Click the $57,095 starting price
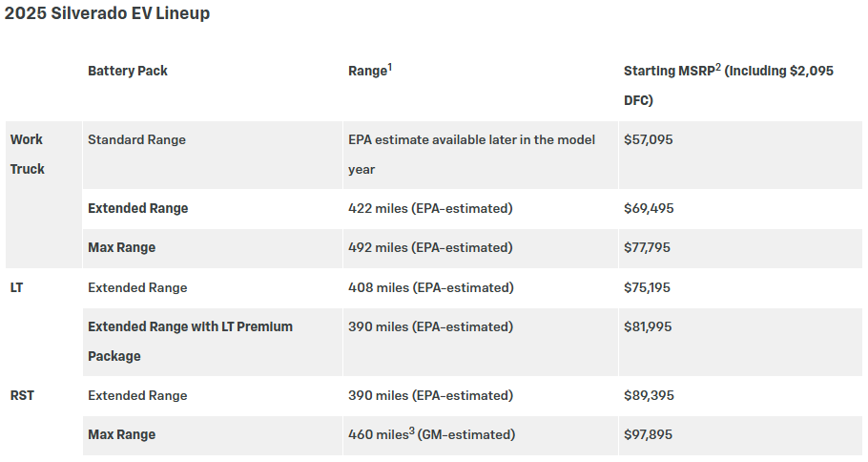This screenshot has width=868, height=462. pyautogui.click(x=649, y=139)
